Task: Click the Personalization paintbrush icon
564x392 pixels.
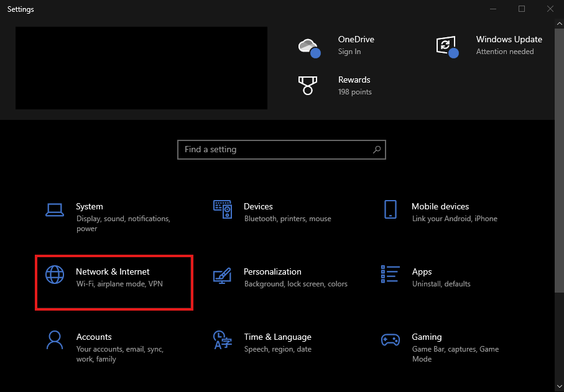Action: pos(222,276)
